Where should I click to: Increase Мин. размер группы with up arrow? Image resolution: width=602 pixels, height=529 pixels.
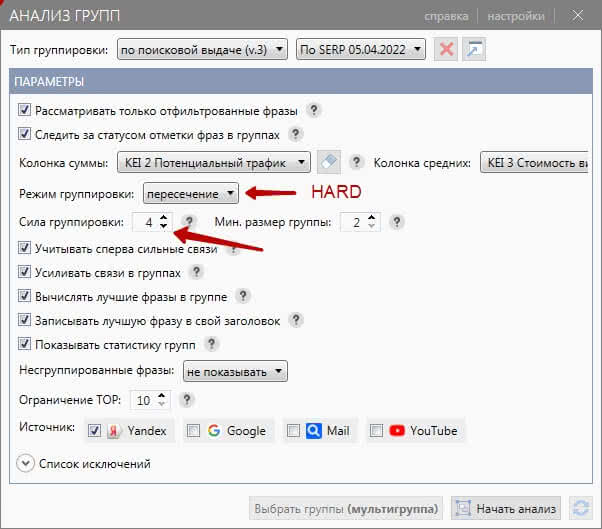pos(371,218)
